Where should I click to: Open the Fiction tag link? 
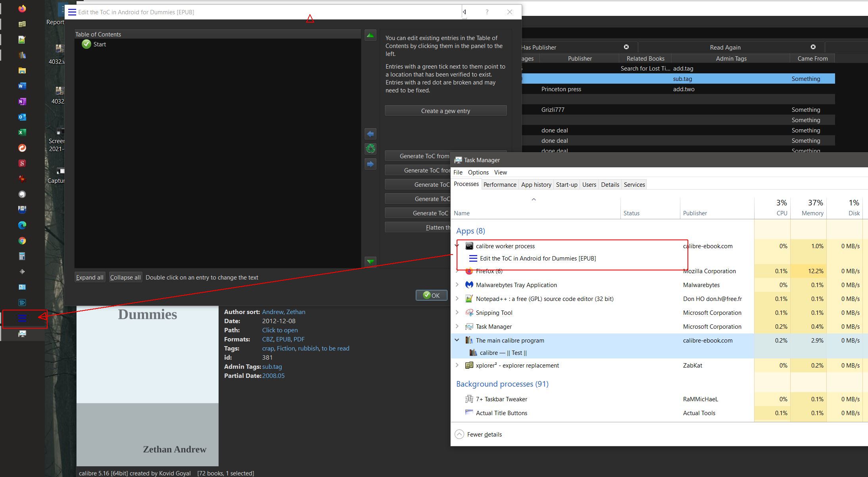click(x=286, y=348)
